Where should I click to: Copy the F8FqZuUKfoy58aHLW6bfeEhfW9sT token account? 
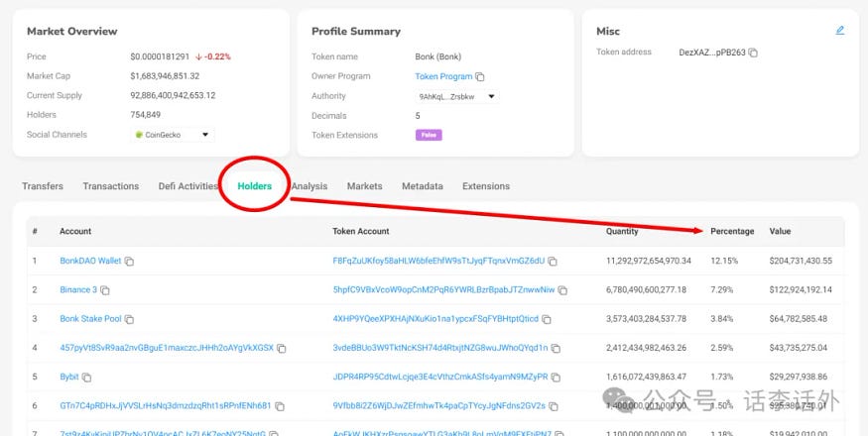(x=553, y=262)
